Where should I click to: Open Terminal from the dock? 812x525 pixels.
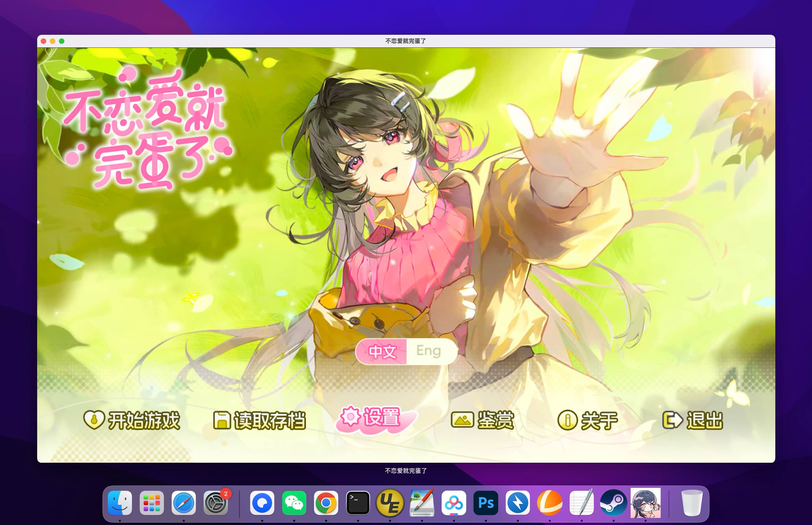pyautogui.click(x=358, y=503)
